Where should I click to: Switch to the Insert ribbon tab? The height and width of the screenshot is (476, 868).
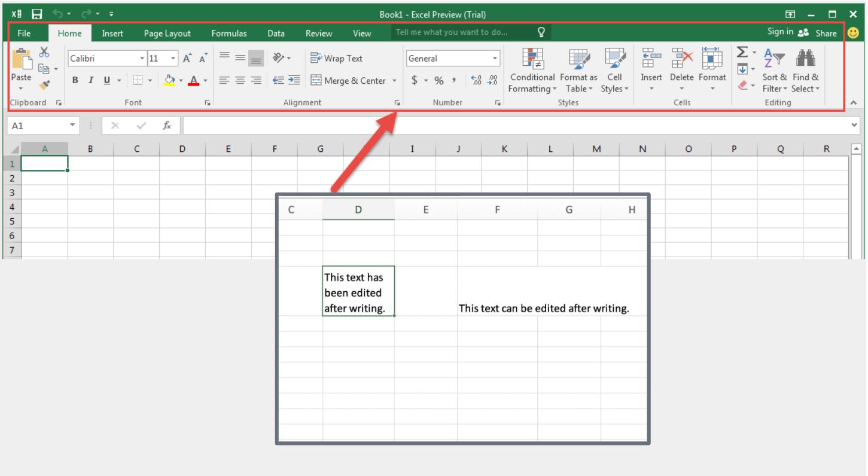(x=112, y=33)
